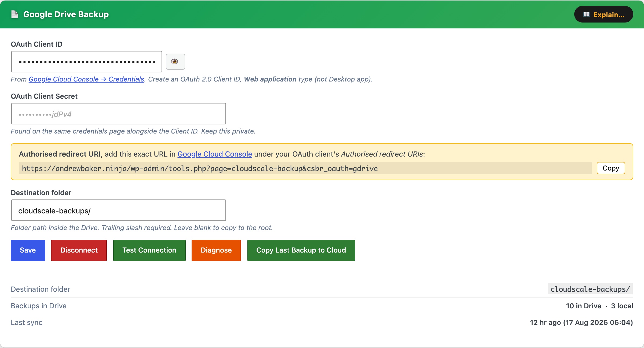The width and height of the screenshot is (644, 348).
Task: Click the Google Drive Backup heading
Action: [x=66, y=14]
